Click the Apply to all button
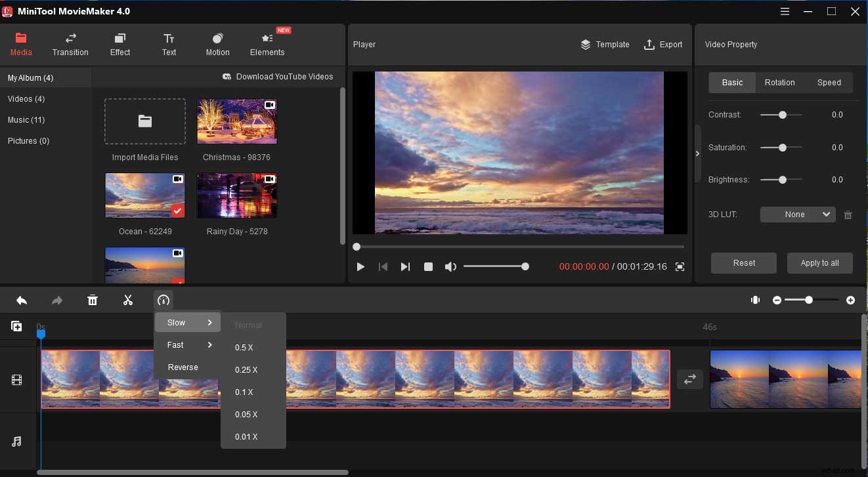This screenshot has width=868, height=477. [819, 262]
